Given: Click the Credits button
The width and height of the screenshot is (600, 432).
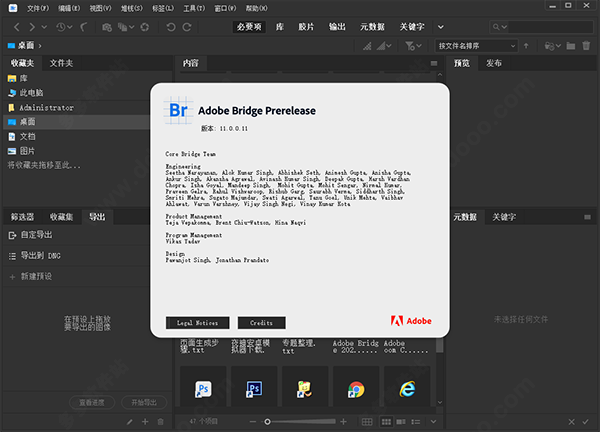Looking at the screenshot, I should point(261,323).
